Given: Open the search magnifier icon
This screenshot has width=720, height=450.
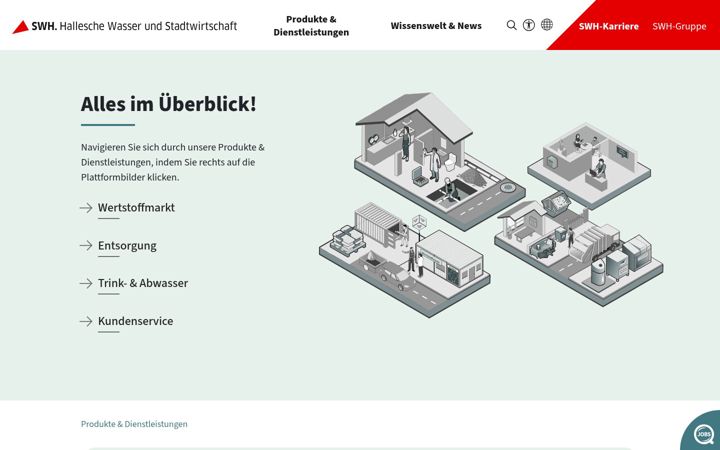Looking at the screenshot, I should click(512, 25).
